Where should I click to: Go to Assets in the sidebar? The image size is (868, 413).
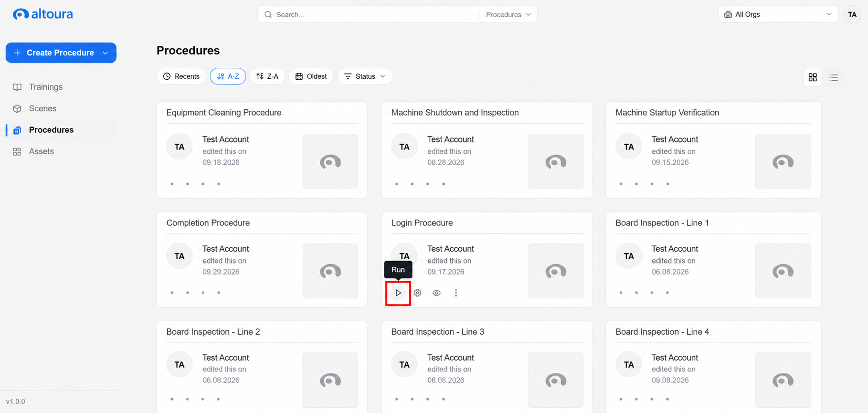click(x=41, y=151)
